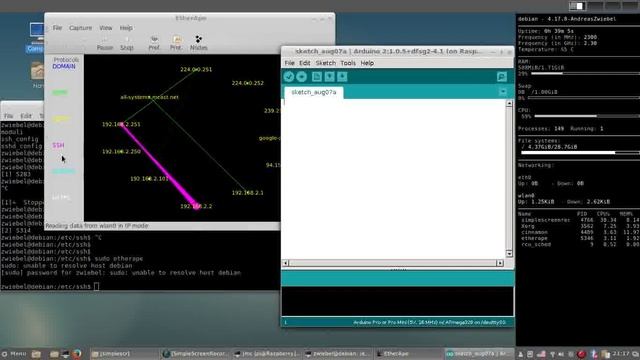
Task: Click the Arduino editor vertical scrollbar up arrow
Action: (x=509, y=104)
